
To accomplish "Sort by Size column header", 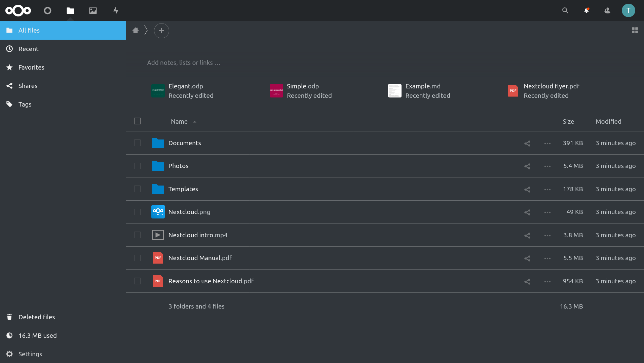I will pyautogui.click(x=568, y=121).
